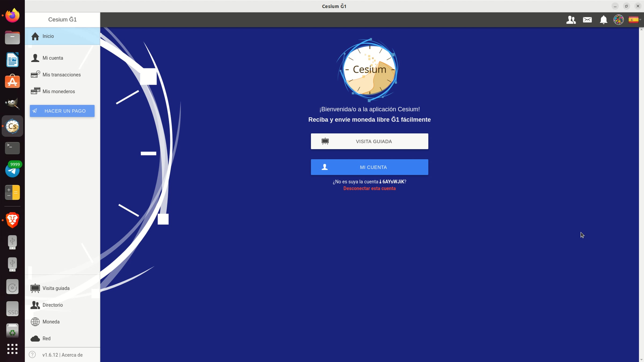Open Telegram with 9999 badge
644x362 pixels.
[x=12, y=170]
